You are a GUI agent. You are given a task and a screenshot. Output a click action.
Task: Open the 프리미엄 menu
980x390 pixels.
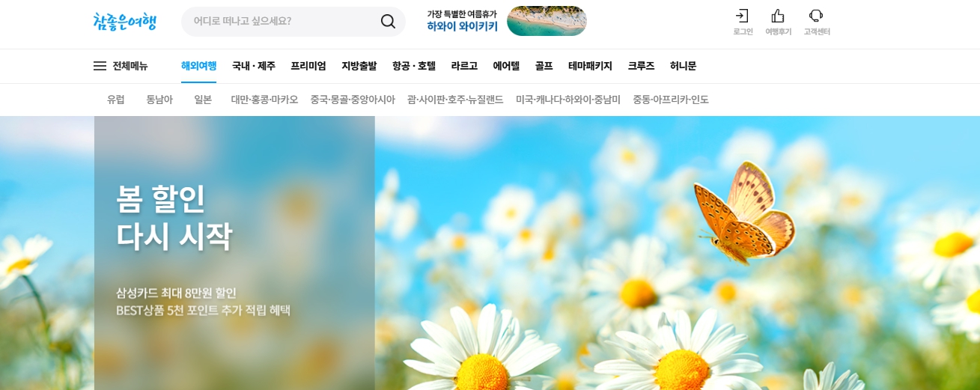[308, 66]
